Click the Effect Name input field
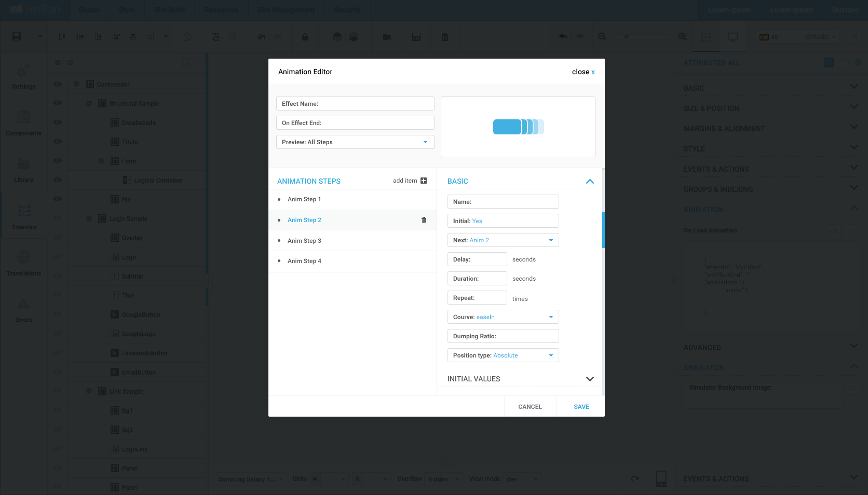 [x=355, y=104]
